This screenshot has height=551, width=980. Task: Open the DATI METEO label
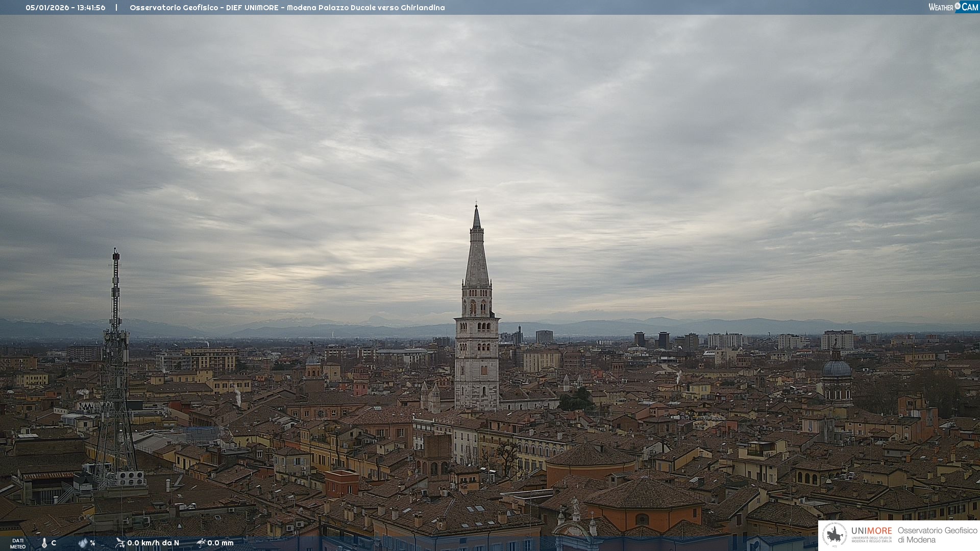click(18, 543)
